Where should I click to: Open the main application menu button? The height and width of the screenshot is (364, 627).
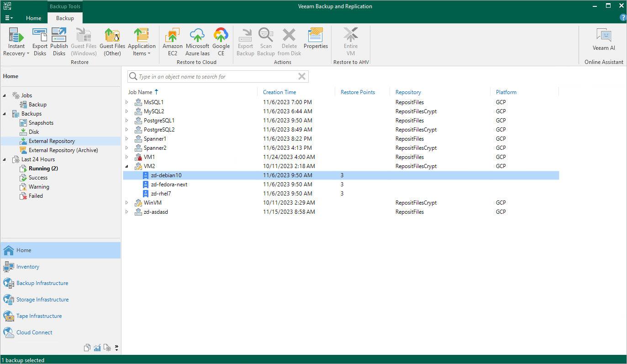coord(9,18)
